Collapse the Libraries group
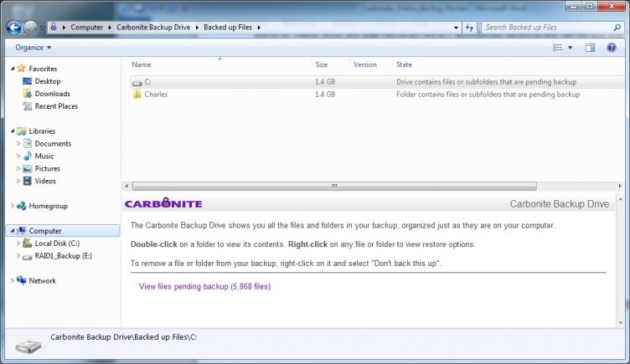The height and width of the screenshot is (364, 630). coord(13,131)
